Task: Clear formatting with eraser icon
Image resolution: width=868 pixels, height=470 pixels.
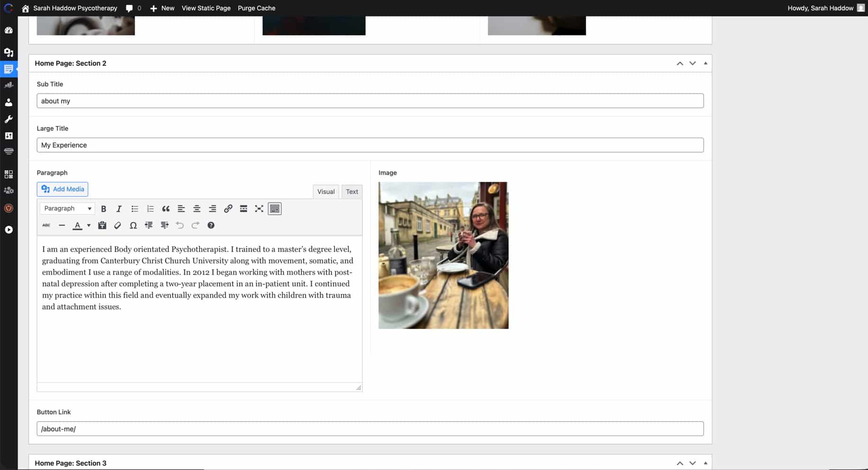Action: [x=118, y=225]
